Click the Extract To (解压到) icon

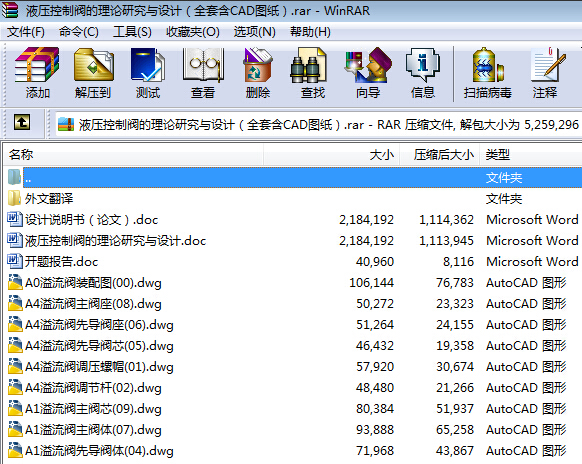[x=93, y=65]
